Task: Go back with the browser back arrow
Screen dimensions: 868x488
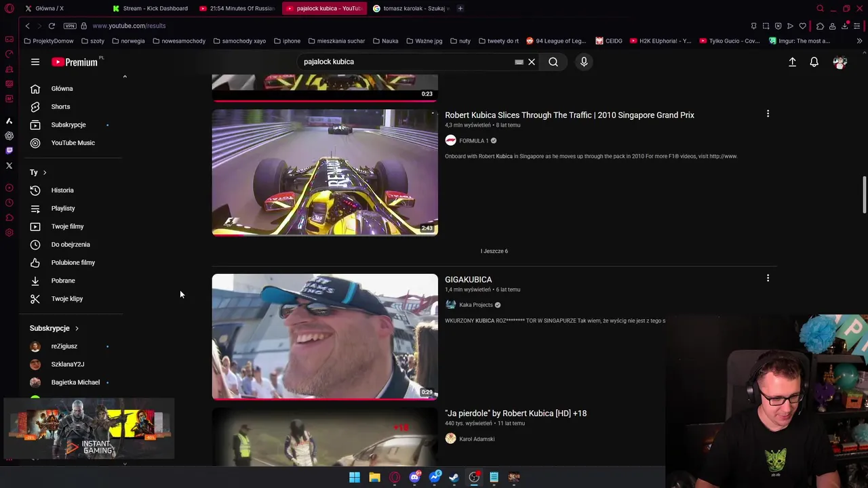Action: [x=27, y=26]
